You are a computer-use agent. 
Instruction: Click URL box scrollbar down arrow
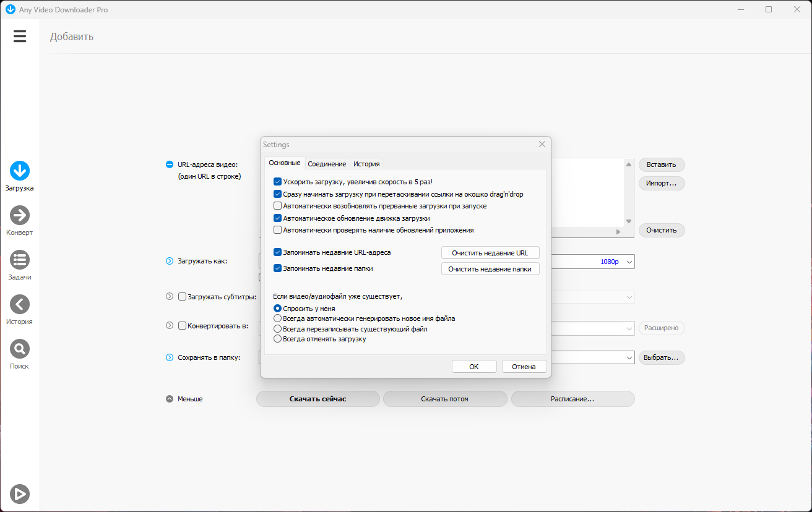tap(629, 221)
